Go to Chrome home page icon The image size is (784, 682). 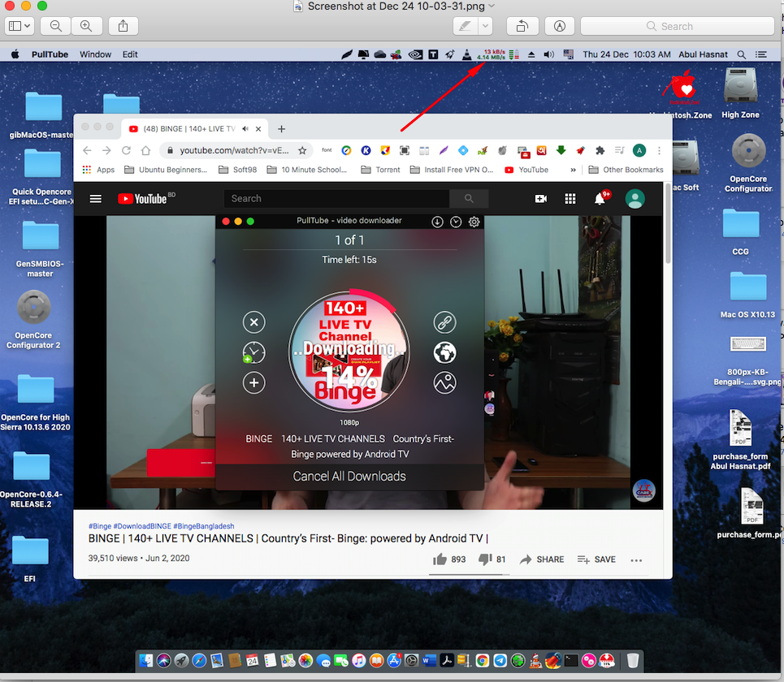pos(145,150)
